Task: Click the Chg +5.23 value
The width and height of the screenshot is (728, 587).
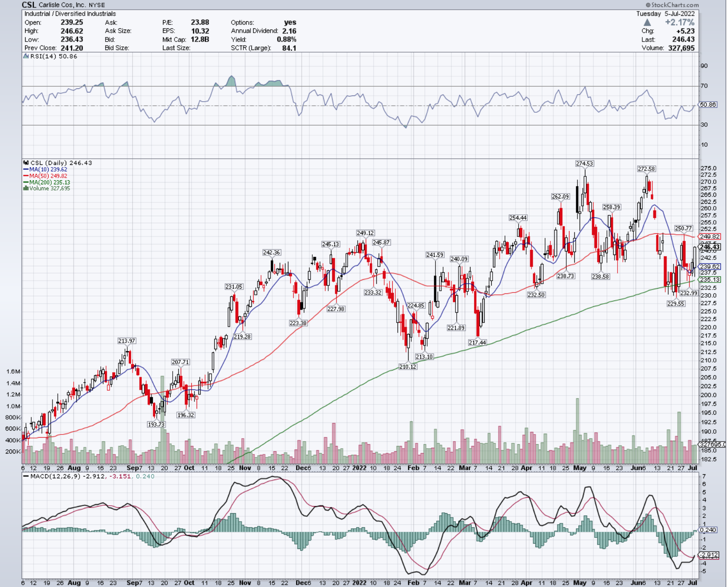Action: click(x=686, y=31)
